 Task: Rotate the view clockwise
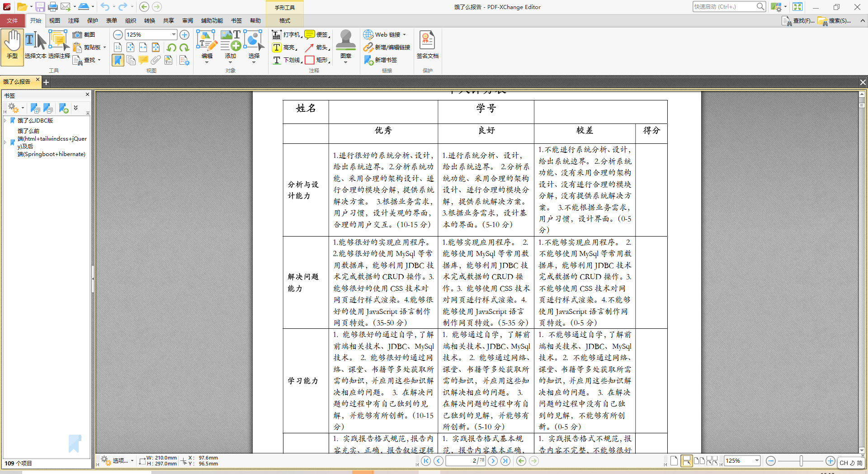[x=184, y=47]
